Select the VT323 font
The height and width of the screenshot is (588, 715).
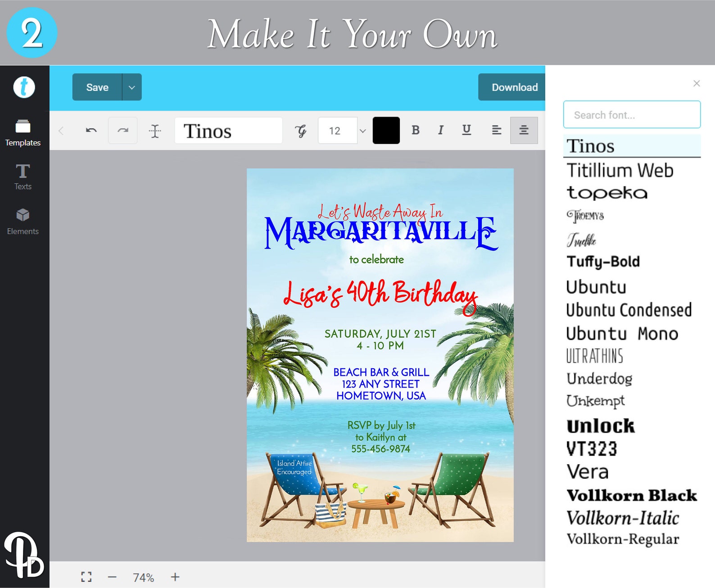point(592,449)
